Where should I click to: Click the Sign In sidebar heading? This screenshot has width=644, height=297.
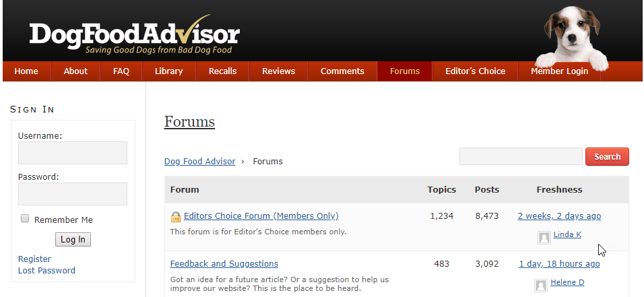pyautogui.click(x=32, y=109)
